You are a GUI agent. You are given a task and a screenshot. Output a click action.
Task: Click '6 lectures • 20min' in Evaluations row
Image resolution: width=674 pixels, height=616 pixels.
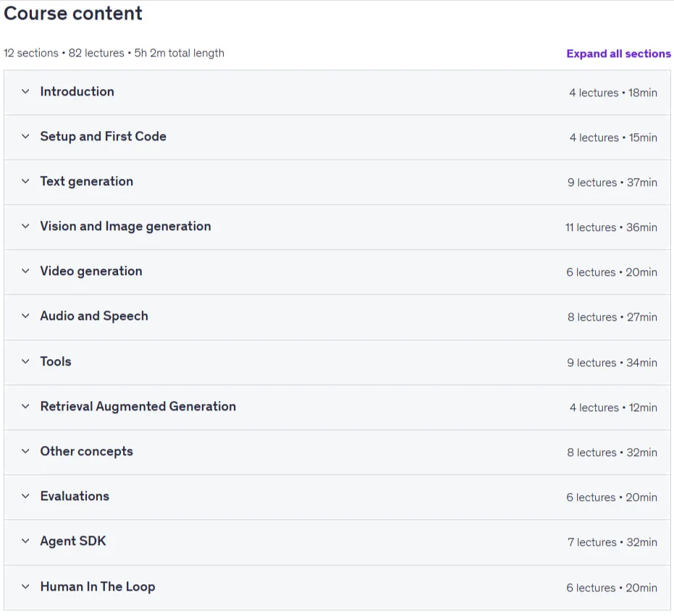[x=612, y=497]
